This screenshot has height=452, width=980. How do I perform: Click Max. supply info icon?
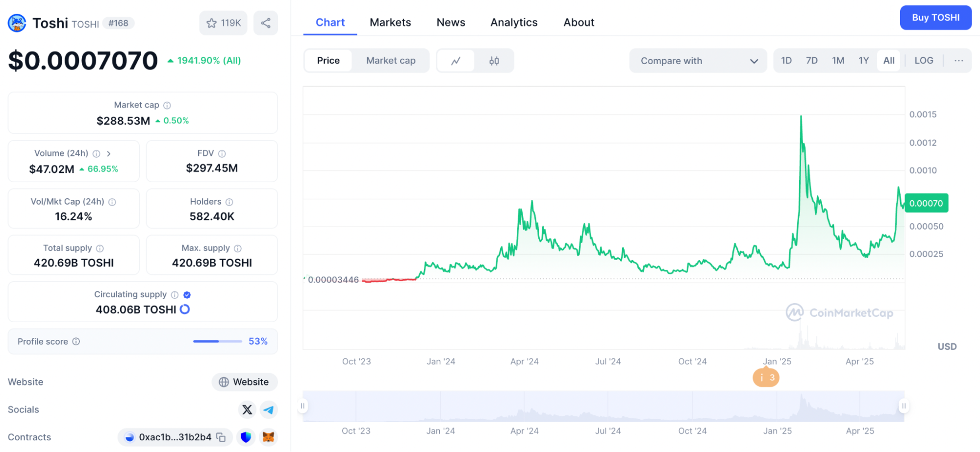[x=238, y=248]
